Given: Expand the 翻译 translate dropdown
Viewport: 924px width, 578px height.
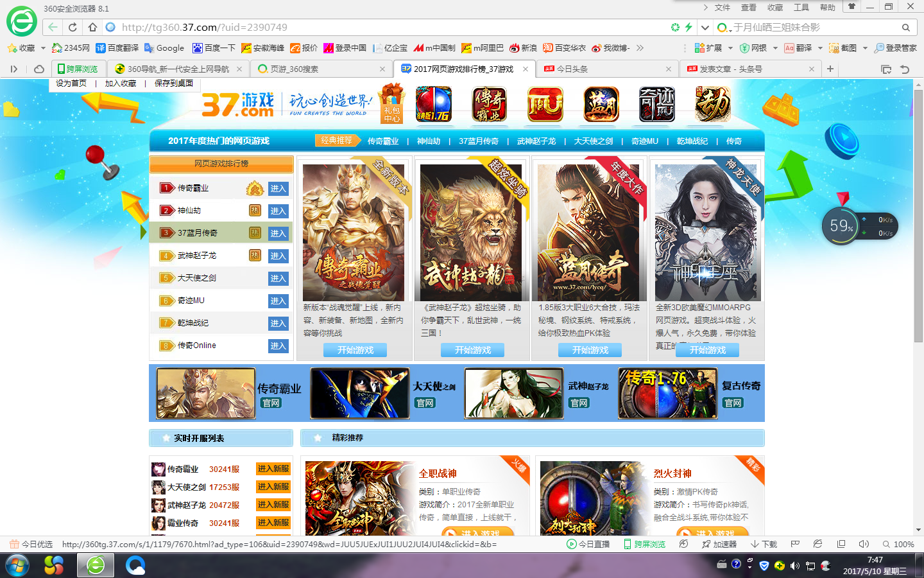Looking at the screenshot, I should (x=820, y=48).
